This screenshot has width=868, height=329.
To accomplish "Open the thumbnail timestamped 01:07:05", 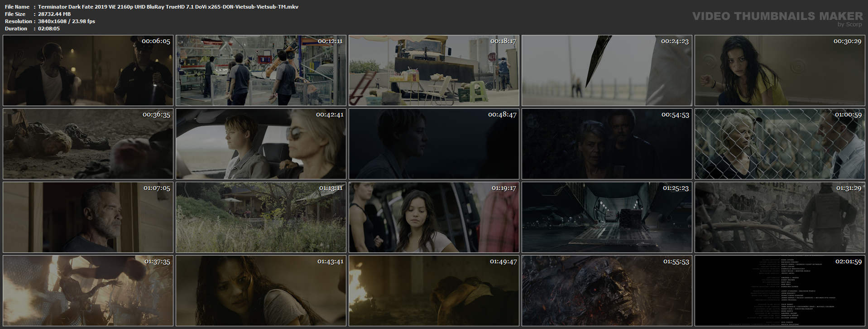I will coord(88,217).
